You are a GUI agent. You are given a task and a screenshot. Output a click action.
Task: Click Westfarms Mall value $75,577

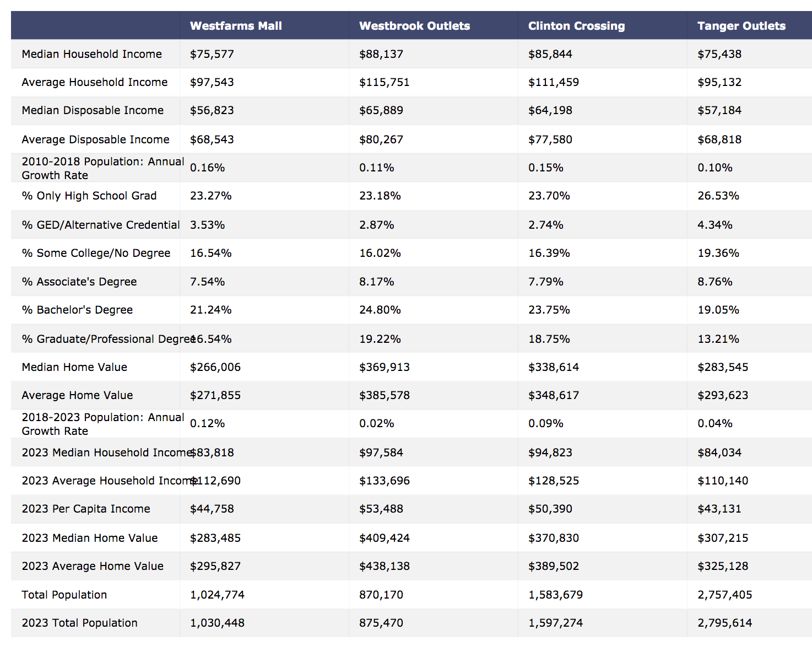point(212,54)
